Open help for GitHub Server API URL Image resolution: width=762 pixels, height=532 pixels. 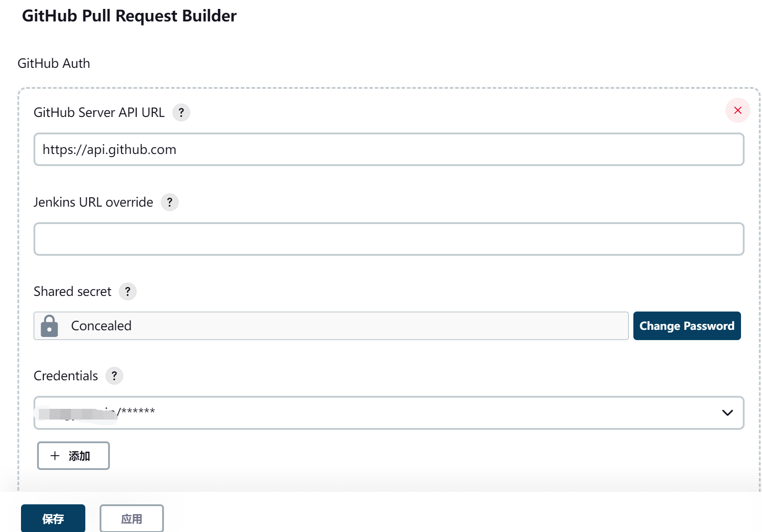click(x=181, y=112)
